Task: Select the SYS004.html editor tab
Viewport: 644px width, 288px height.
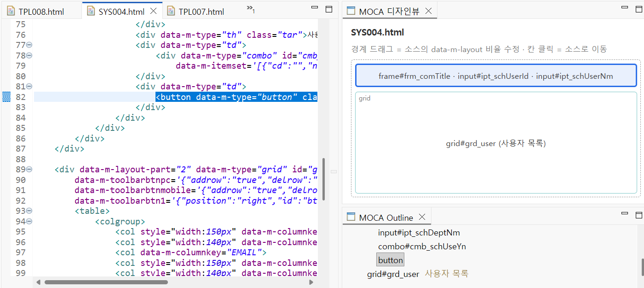Action: click(121, 12)
